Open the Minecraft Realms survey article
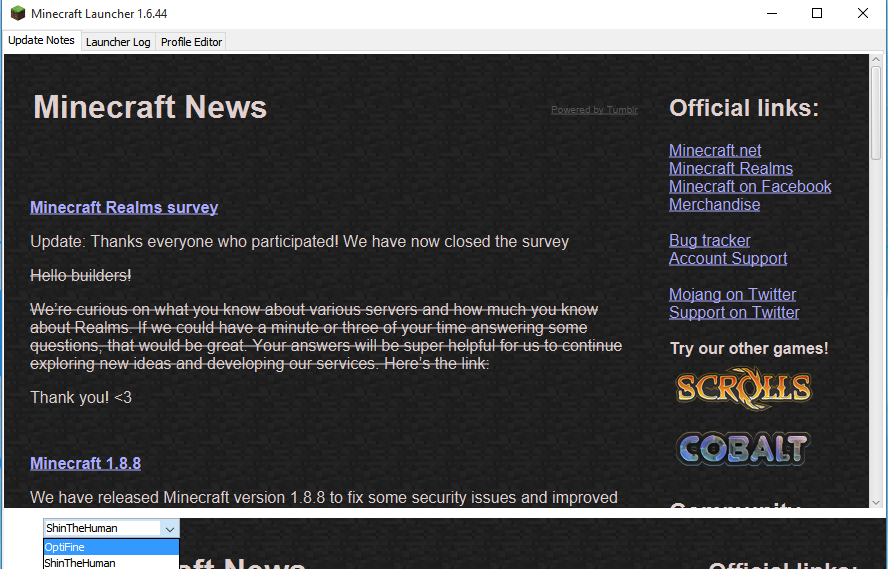Screen dimensions: 888x569 [x=124, y=208]
